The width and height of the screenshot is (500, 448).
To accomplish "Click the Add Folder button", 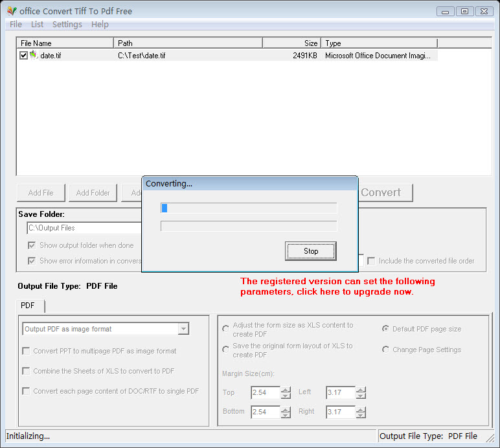I will click(x=93, y=192).
